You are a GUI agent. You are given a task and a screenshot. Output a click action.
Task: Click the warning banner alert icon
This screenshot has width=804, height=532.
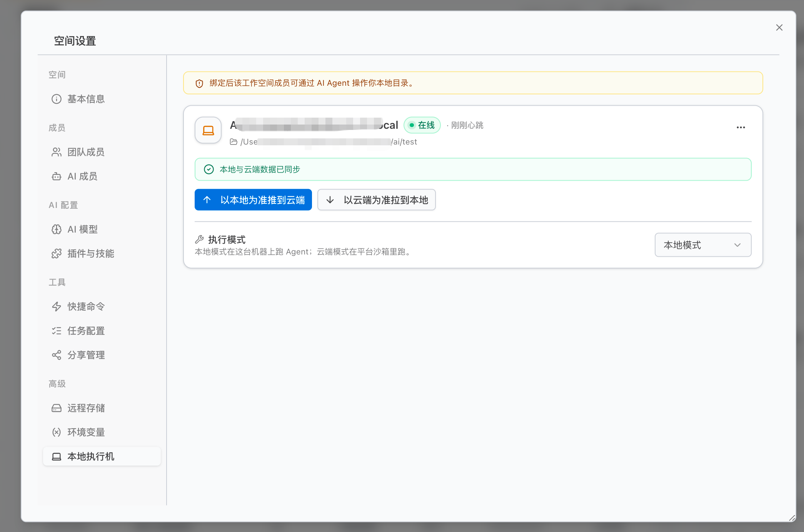198,83
